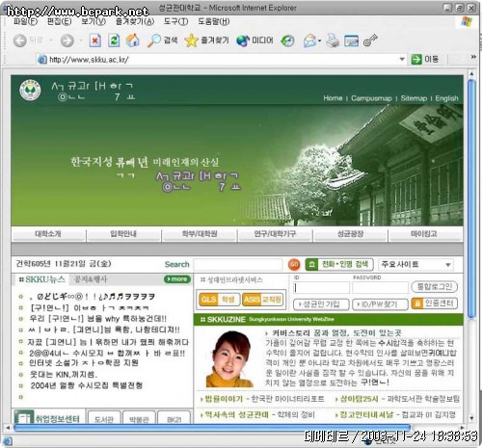This screenshot has width=482, height=448.
Task: Click the SKKU university emblem logo
Action: click(x=30, y=90)
